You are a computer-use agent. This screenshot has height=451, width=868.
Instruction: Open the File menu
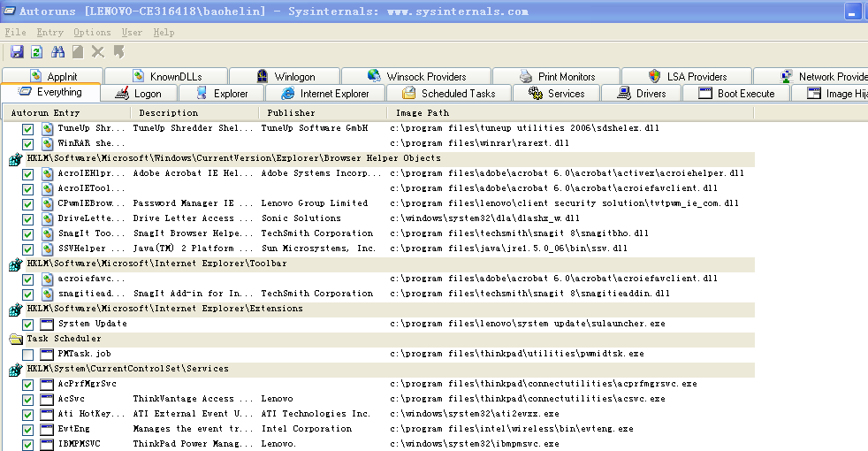pyautogui.click(x=15, y=33)
